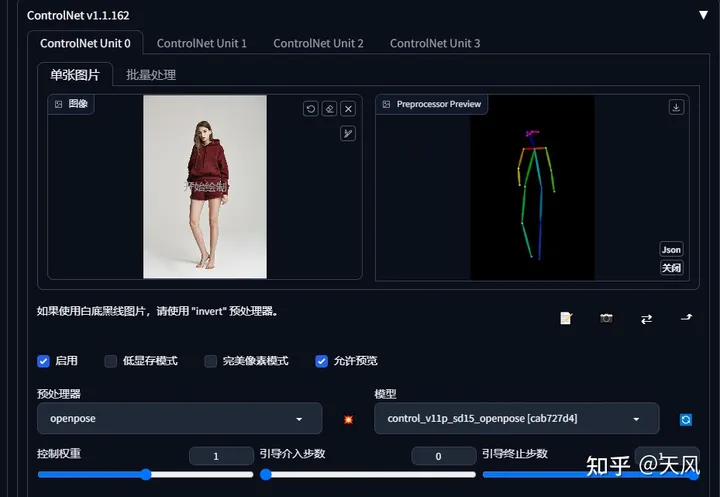Click the mirror webcam swap arrows icon
Image resolution: width=720 pixels, height=497 pixels.
tap(646, 318)
